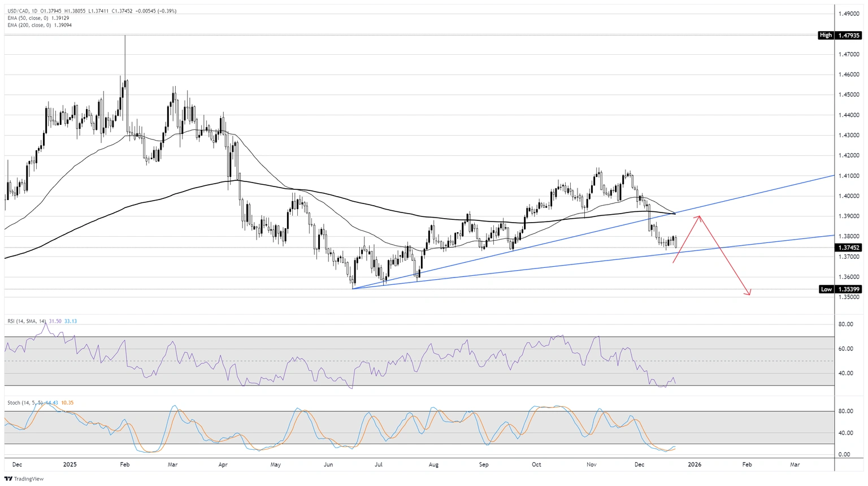Click the current price tag 1.37452

coord(849,247)
